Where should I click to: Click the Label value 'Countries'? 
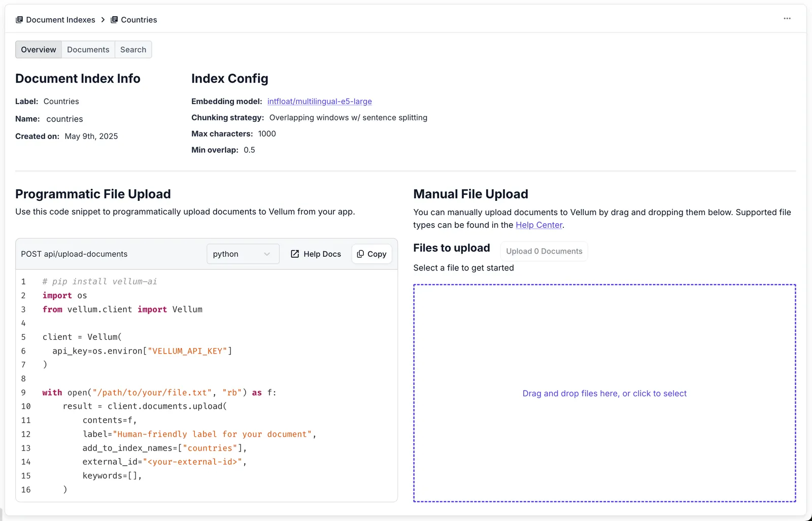coord(61,101)
